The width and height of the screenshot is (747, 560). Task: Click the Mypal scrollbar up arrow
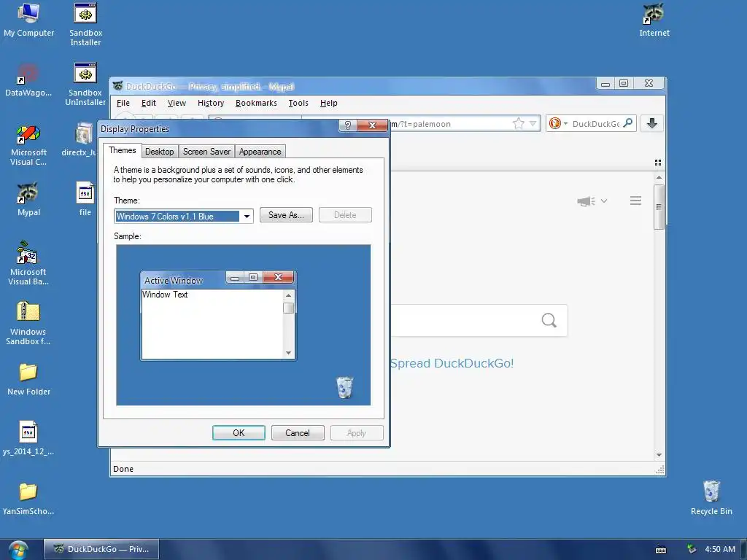pos(659,178)
